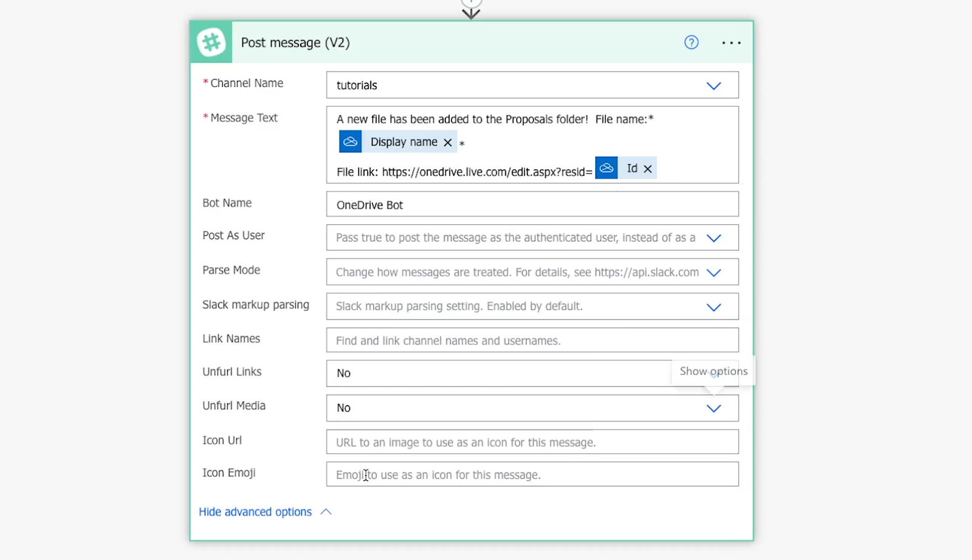Click the Post message (V2) title
Viewport: 972px width, 560px height.
pyautogui.click(x=295, y=43)
